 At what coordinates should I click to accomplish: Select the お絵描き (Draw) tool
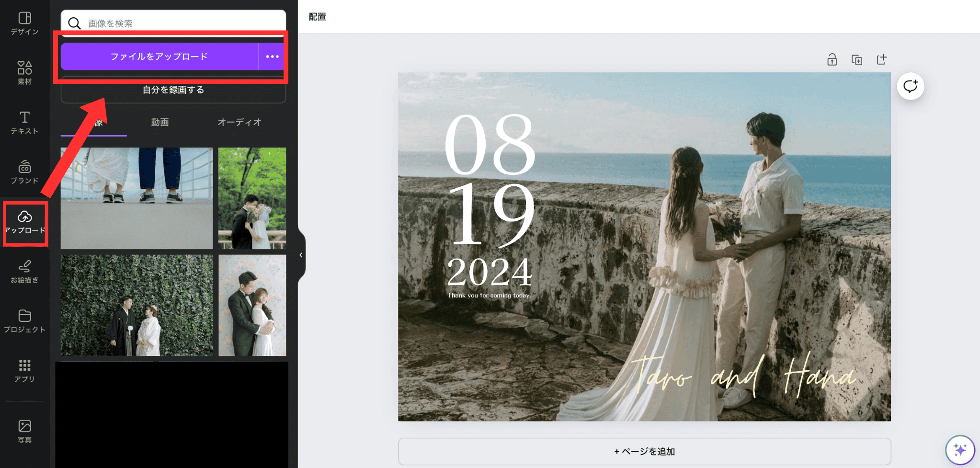24,272
